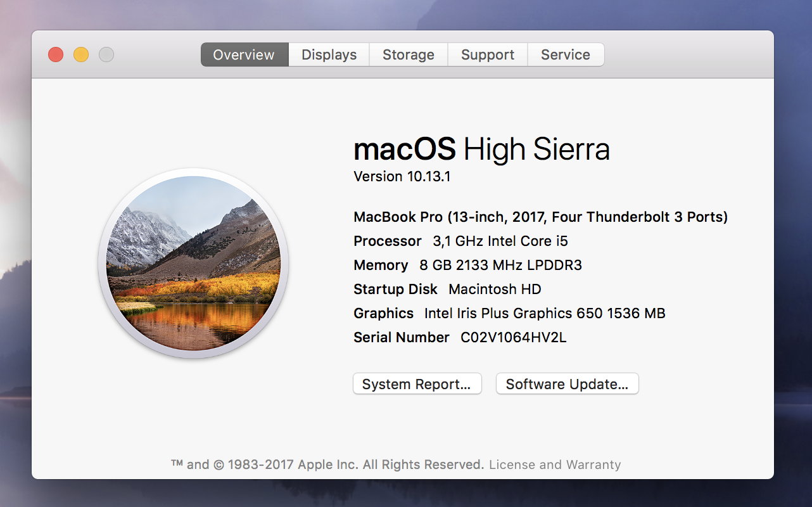Click the processor value 3,1 GHz Intel Core i5
This screenshot has width=812, height=507.
500,241
